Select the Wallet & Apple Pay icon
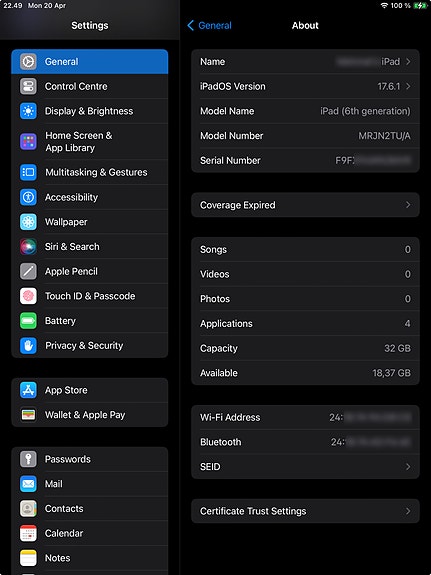Image resolution: width=431 pixels, height=575 pixels. click(x=28, y=415)
